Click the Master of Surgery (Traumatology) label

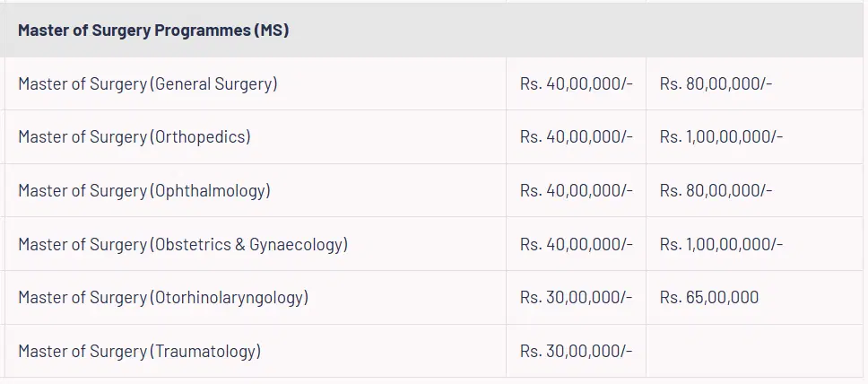pyautogui.click(x=139, y=351)
